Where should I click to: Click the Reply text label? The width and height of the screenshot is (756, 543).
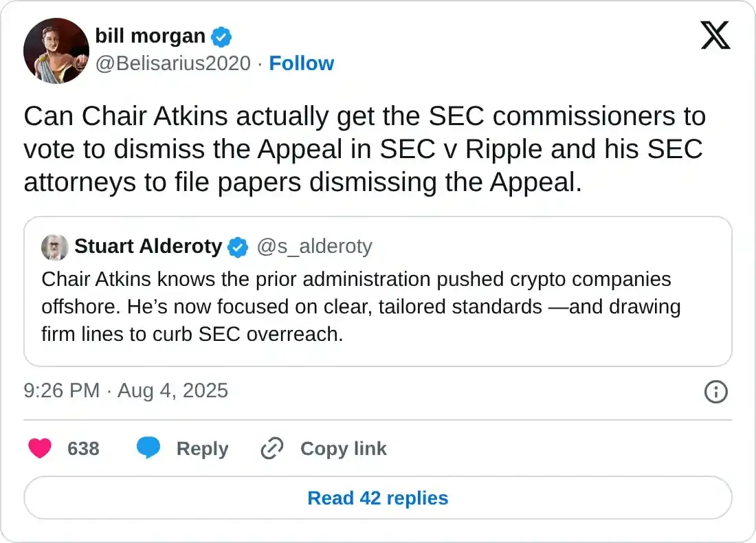(x=202, y=449)
